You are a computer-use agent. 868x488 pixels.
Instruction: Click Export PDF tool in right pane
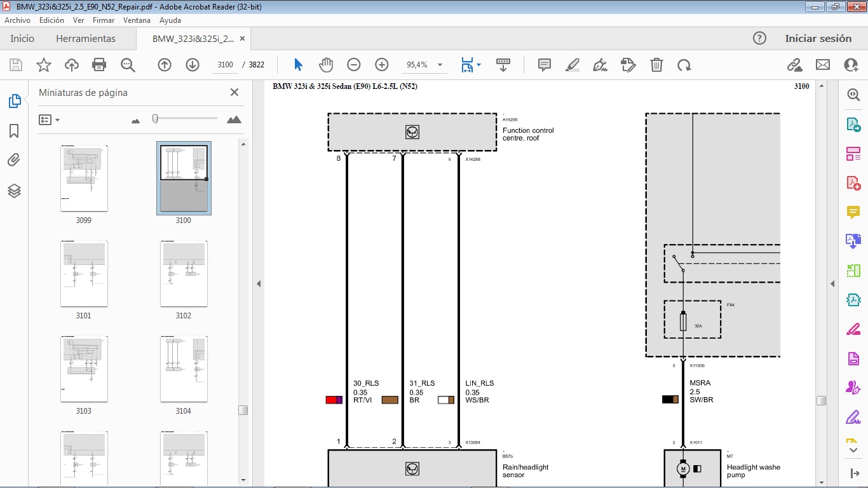click(x=853, y=124)
